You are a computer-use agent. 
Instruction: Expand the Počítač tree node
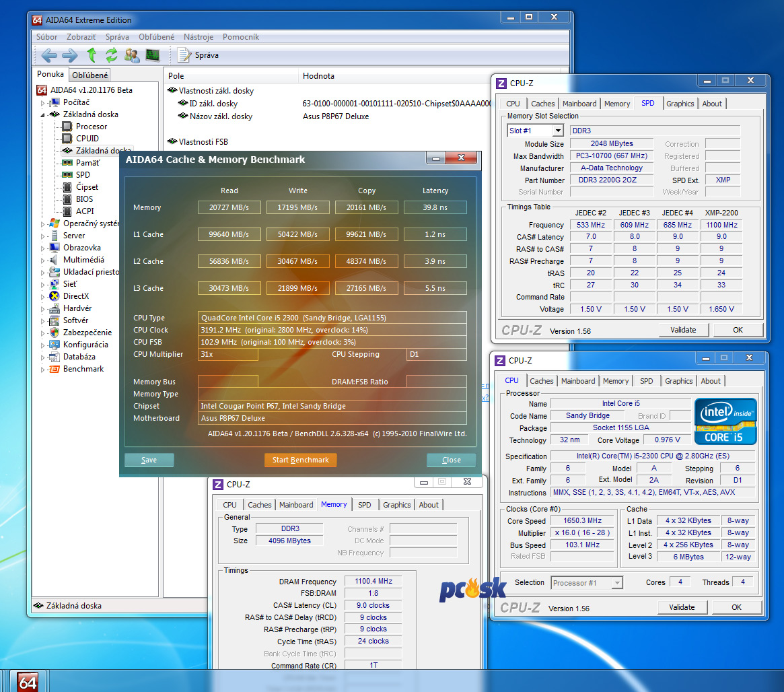click(43, 102)
